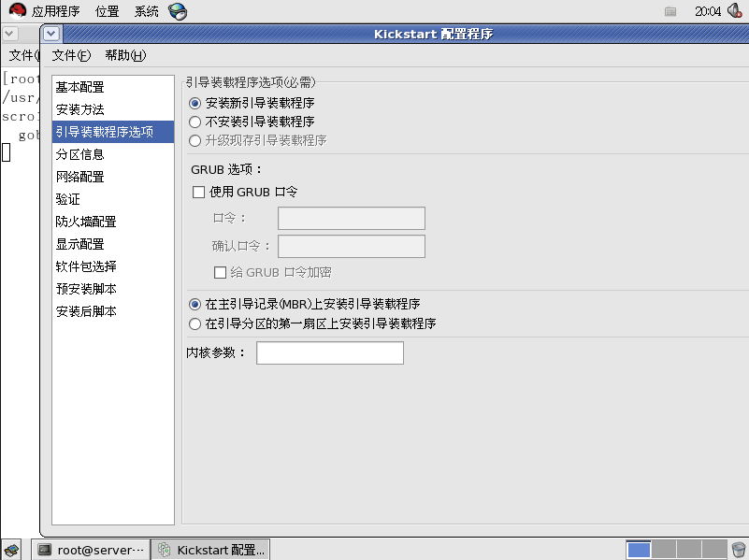Click the 确认口令 confirm password field
This screenshot has height=560, width=749.
(352, 246)
